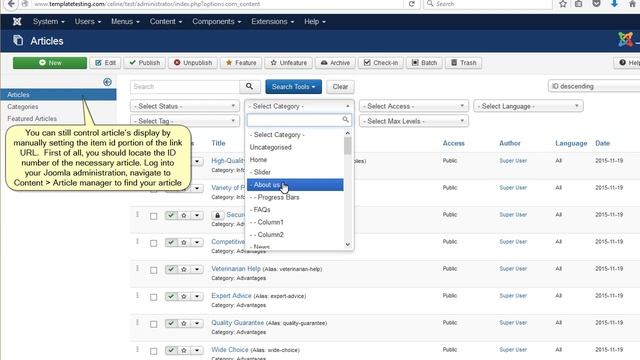The width and height of the screenshot is (640, 360).
Task: Check the box for Wide Choice article
Action: pyautogui.click(x=153, y=351)
